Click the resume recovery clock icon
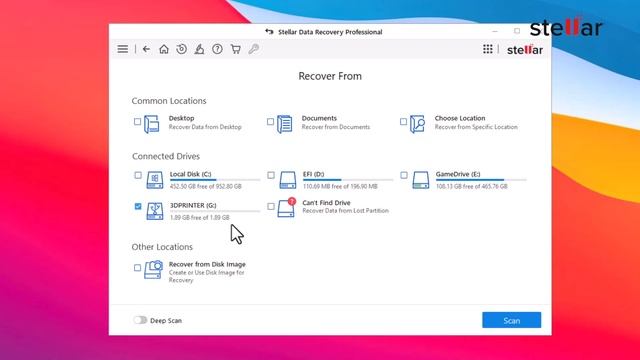Screen dimensions: 640x360 point(181,49)
